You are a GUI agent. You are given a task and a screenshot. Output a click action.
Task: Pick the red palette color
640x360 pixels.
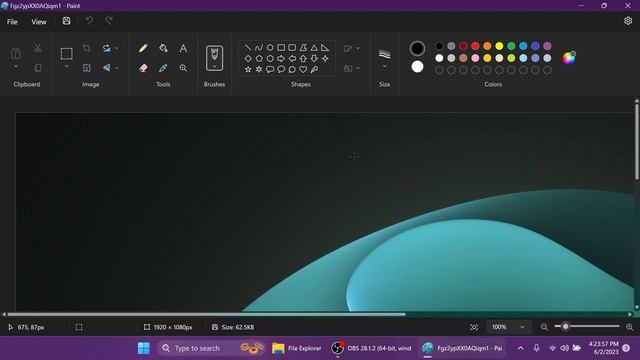click(475, 46)
